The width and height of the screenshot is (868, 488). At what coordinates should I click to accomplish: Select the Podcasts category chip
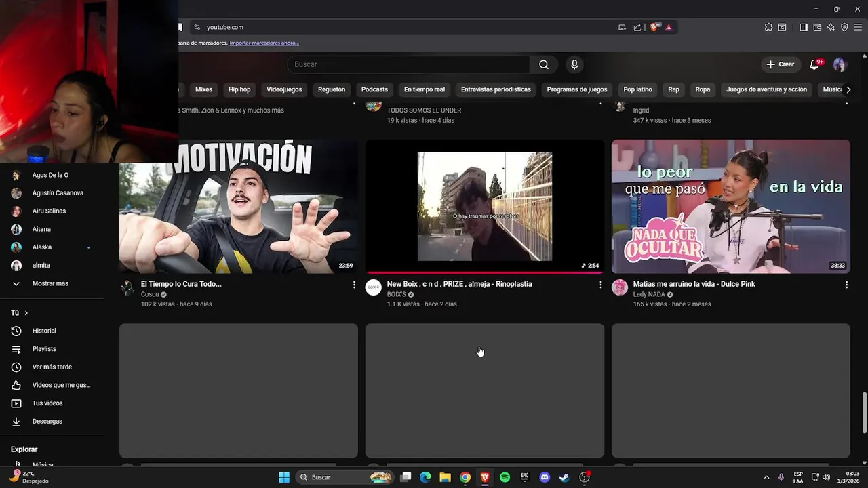click(x=374, y=89)
